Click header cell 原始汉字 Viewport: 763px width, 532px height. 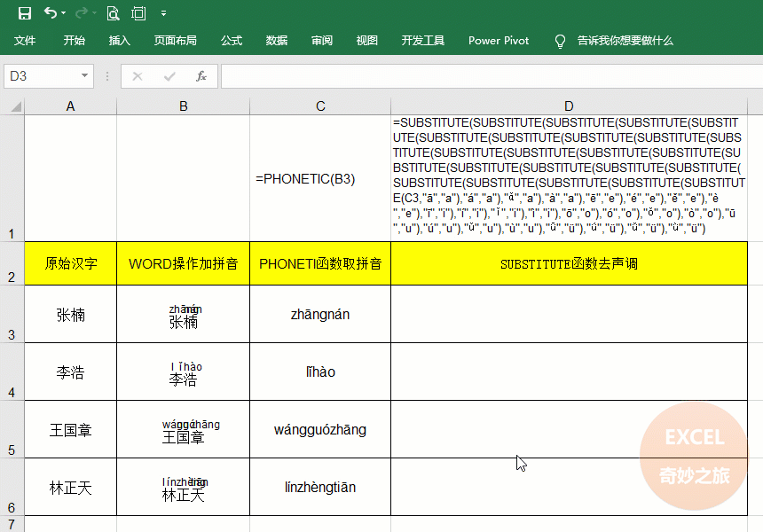(x=71, y=263)
